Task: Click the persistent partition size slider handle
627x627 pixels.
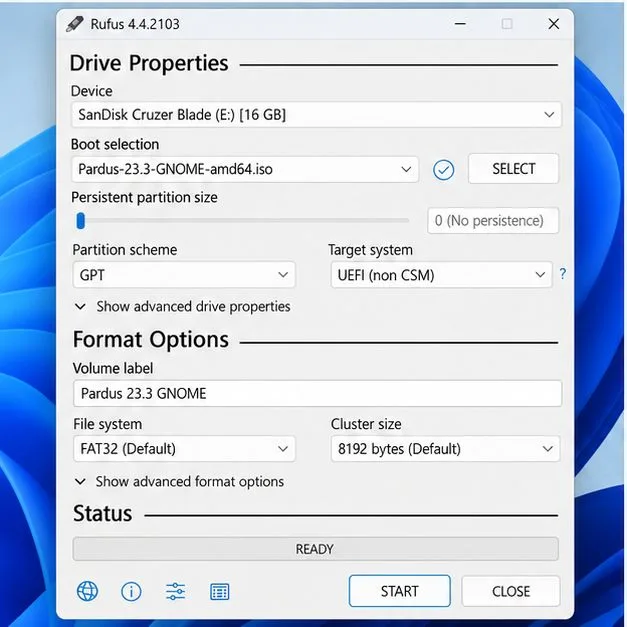Action: coord(81,221)
